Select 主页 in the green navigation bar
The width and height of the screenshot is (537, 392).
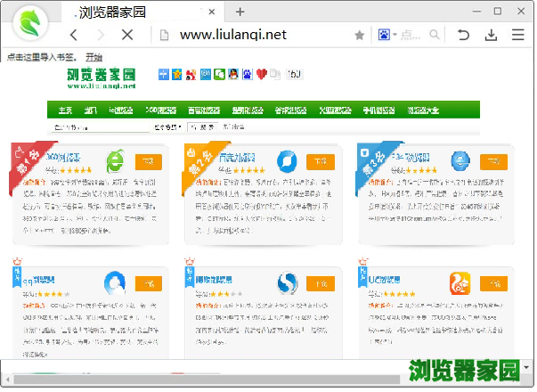click(65, 110)
